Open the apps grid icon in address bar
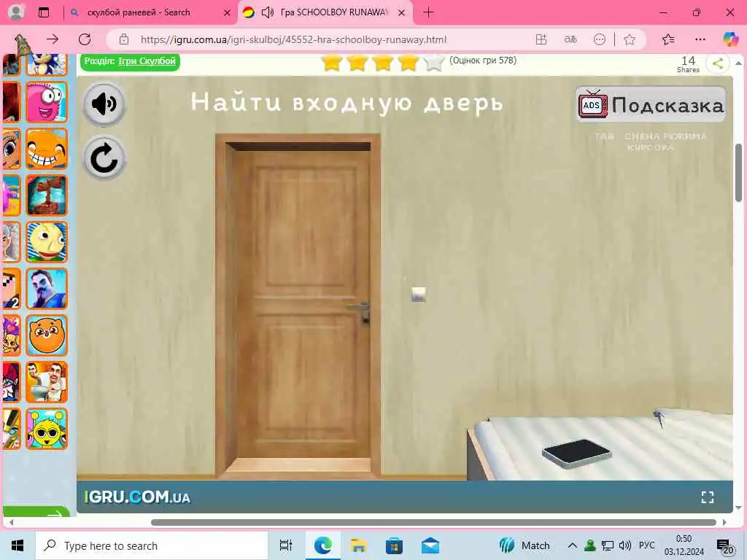 click(x=541, y=39)
